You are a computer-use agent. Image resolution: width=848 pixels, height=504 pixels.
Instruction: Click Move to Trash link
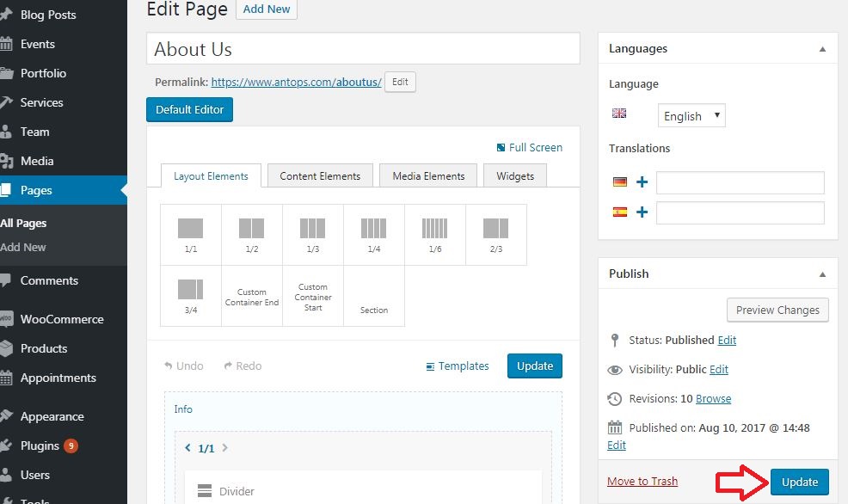[x=642, y=482]
